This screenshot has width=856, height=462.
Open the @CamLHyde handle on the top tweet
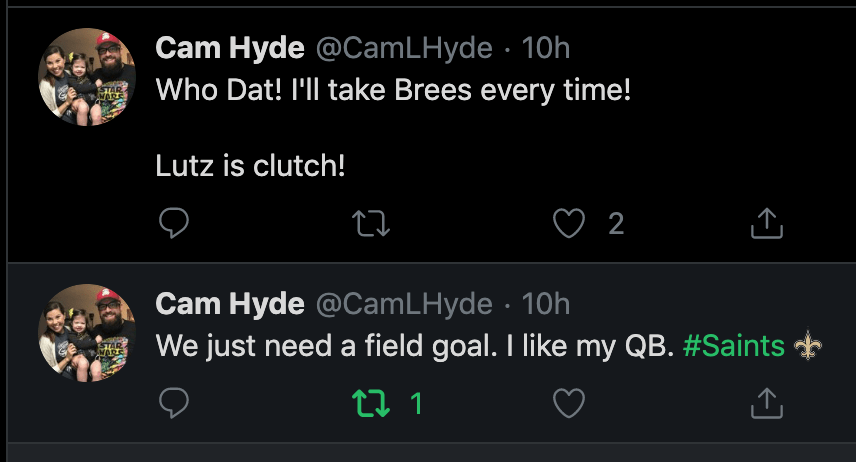pos(404,47)
